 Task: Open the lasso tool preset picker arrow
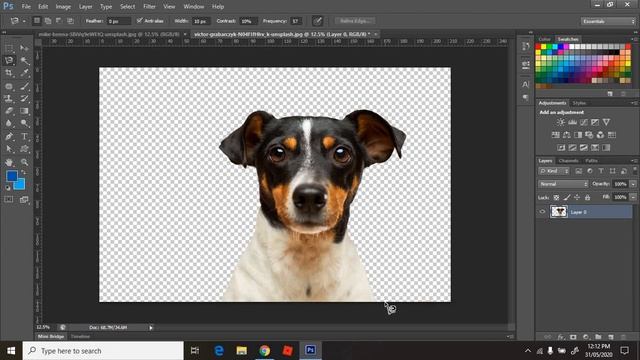click(24, 21)
